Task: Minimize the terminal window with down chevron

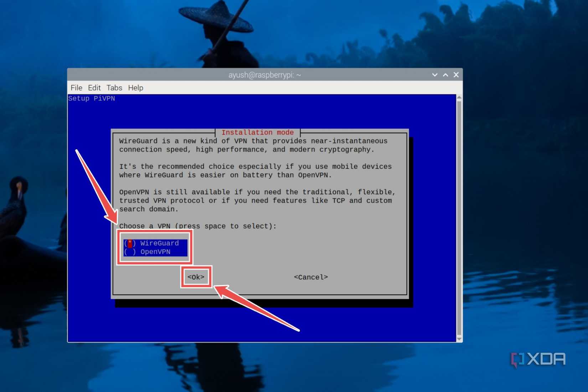Action: click(435, 75)
